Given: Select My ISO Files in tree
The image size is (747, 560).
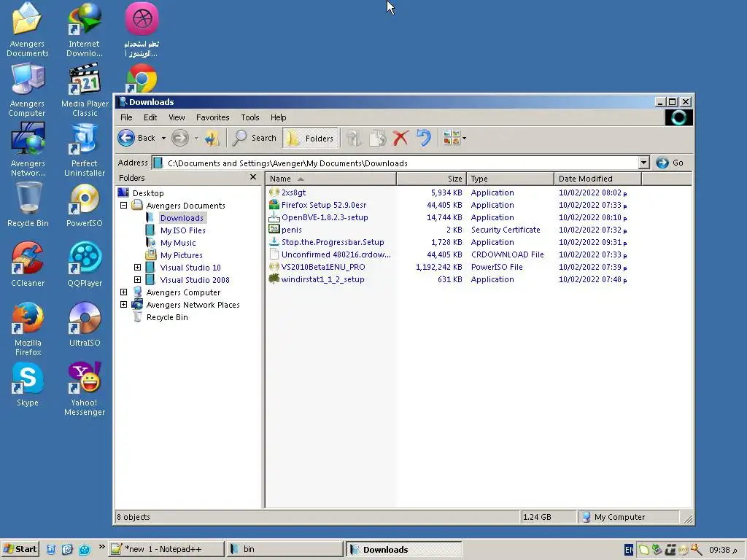Looking at the screenshot, I should (182, 230).
